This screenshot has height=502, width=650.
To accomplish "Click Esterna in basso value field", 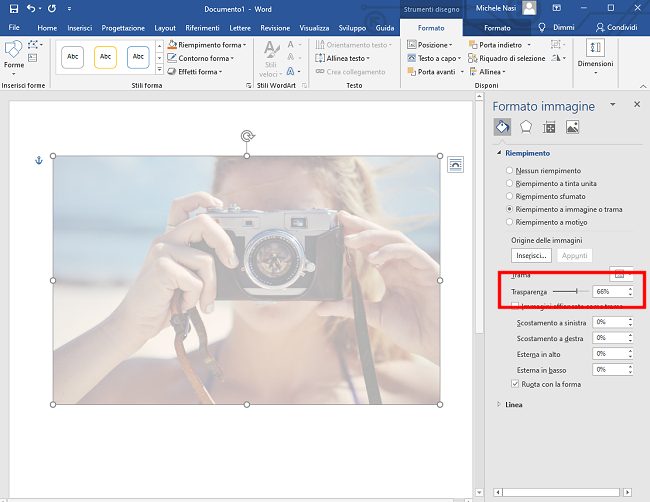I will pyautogui.click(x=609, y=369).
